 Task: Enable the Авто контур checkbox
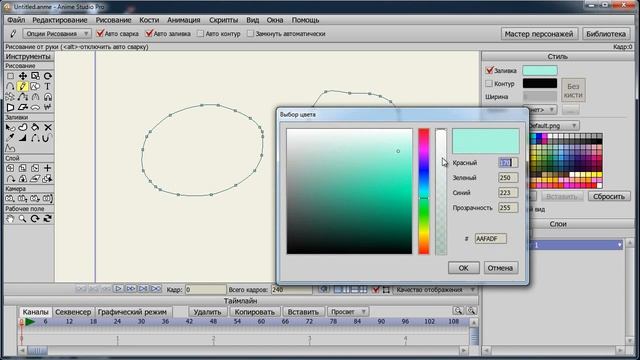(x=200, y=34)
